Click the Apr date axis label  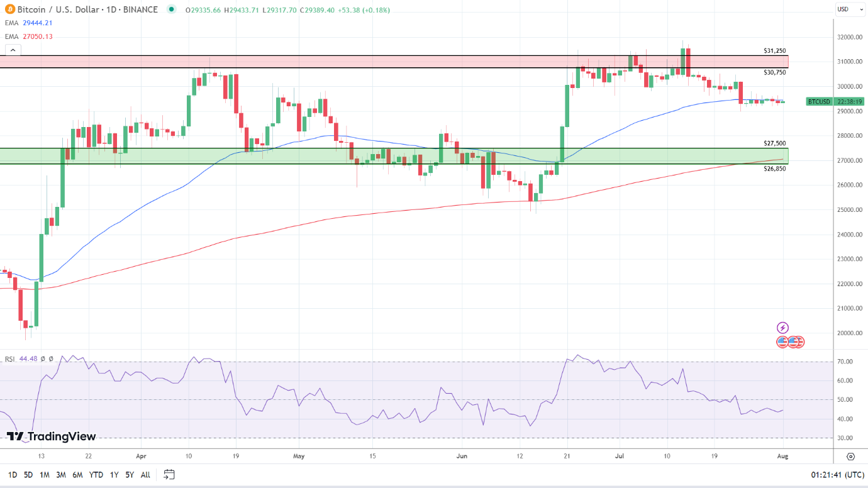(141, 457)
